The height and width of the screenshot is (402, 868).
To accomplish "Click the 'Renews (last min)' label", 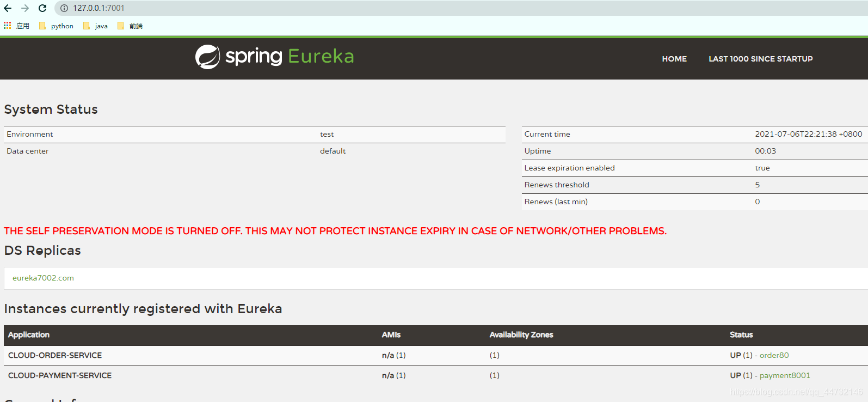I will 556,202.
